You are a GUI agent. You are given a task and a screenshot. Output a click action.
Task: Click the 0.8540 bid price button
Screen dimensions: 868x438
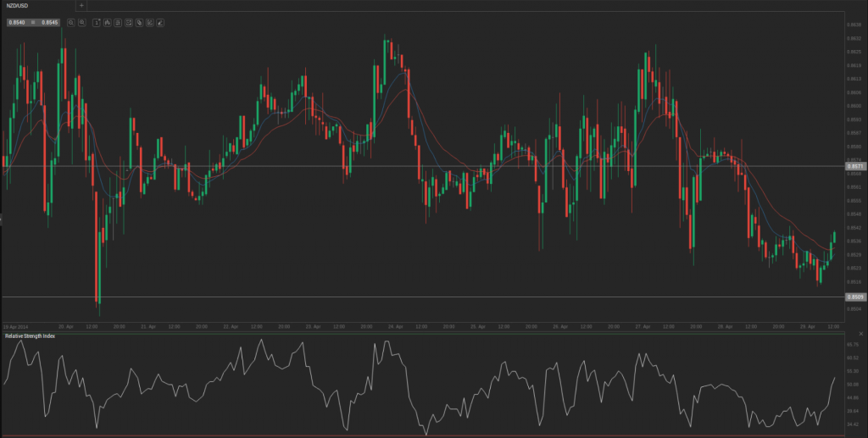click(17, 22)
